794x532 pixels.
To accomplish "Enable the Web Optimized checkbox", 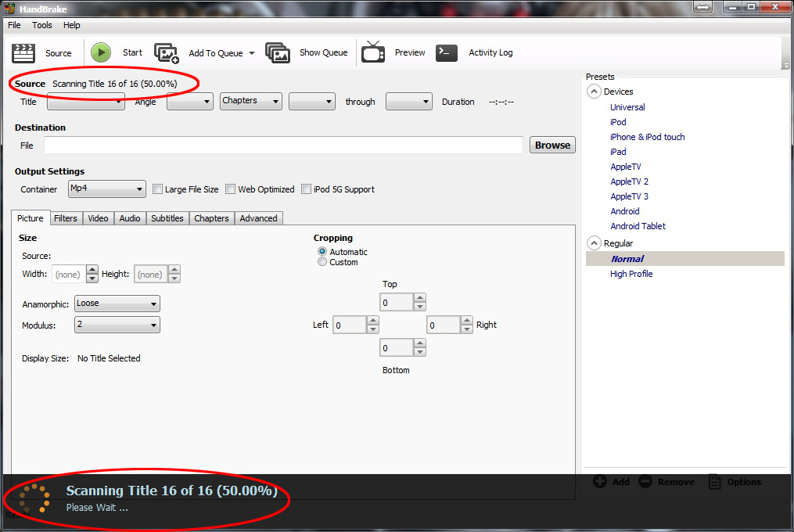I will pyautogui.click(x=231, y=189).
